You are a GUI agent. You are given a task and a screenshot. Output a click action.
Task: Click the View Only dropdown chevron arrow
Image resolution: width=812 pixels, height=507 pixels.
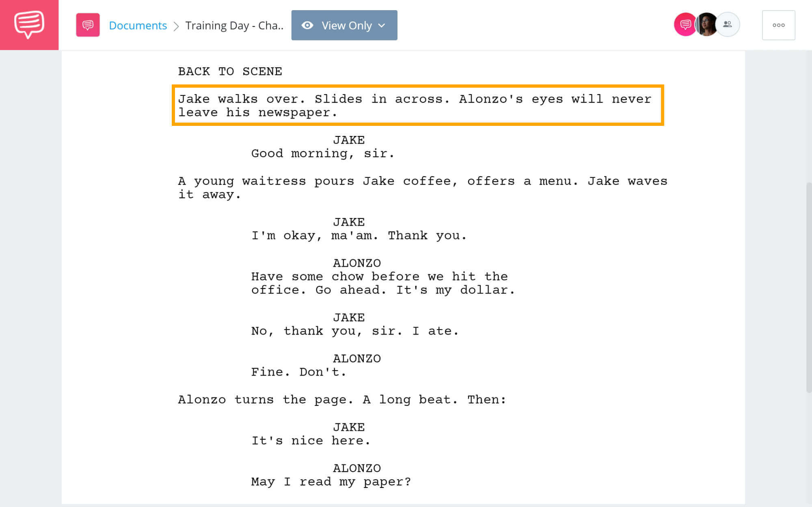[x=383, y=25]
